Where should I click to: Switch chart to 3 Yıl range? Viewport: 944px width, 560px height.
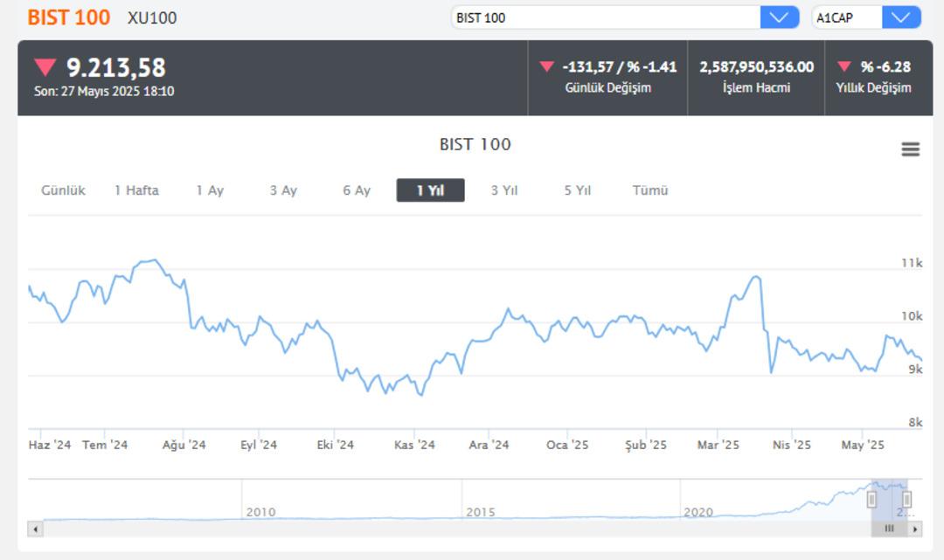click(504, 190)
